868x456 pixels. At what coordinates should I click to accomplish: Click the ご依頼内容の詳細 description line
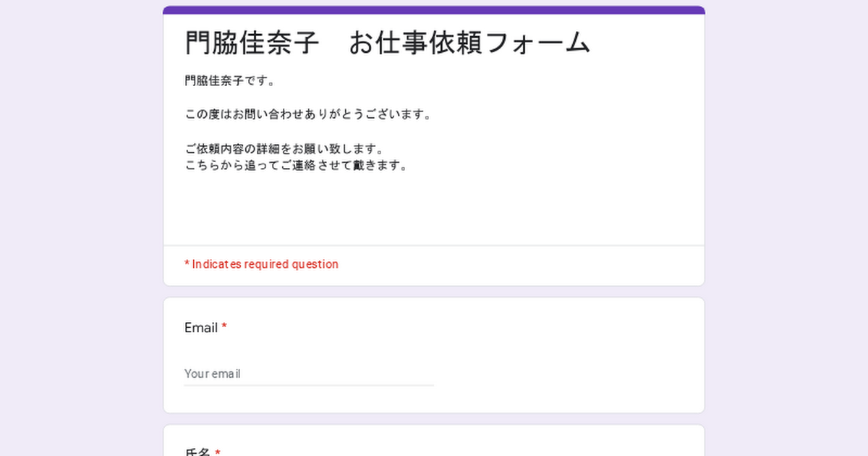click(284, 148)
